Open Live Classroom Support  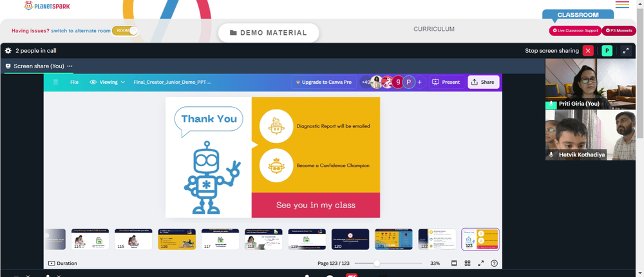(x=575, y=30)
